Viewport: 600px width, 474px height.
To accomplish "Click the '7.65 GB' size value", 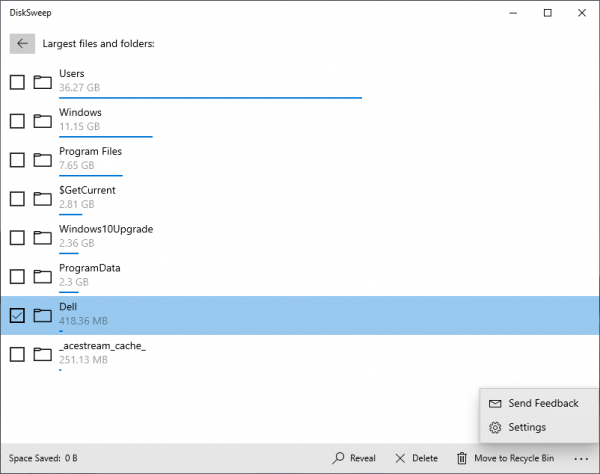I will click(77, 165).
